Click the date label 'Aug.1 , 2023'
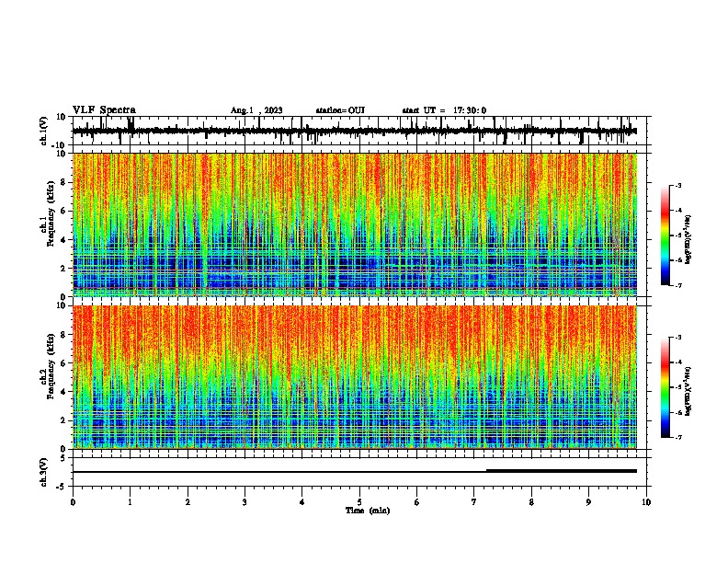728x563 pixels. pos(256,110)
